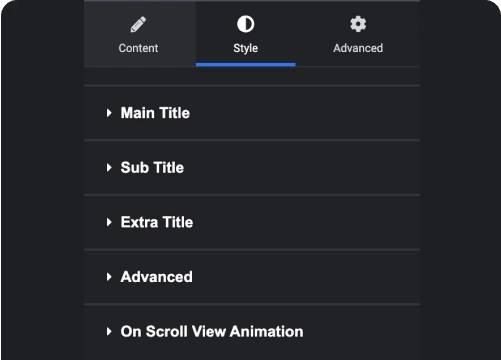Click the half-circle contrast Style icon
501x360 pixels.
[246, 24]
